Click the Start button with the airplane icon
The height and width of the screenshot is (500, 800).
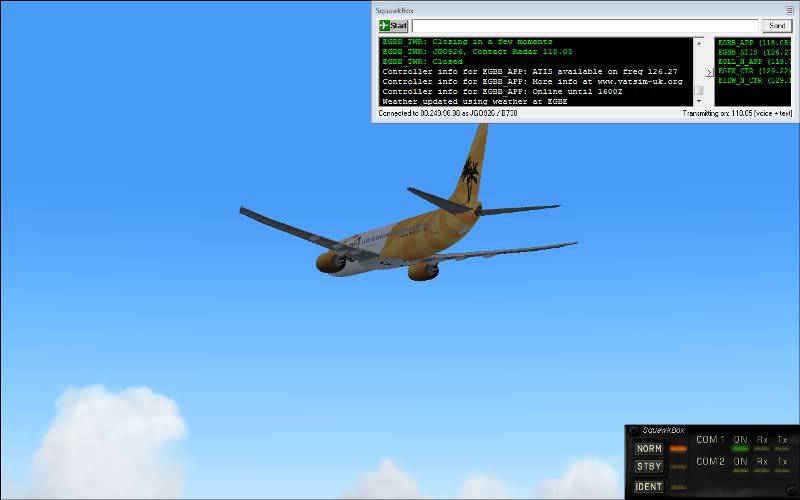coord(393,26)
